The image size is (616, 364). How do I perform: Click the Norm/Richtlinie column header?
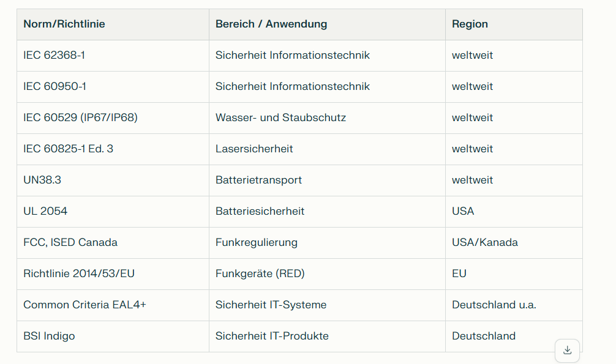64,24
